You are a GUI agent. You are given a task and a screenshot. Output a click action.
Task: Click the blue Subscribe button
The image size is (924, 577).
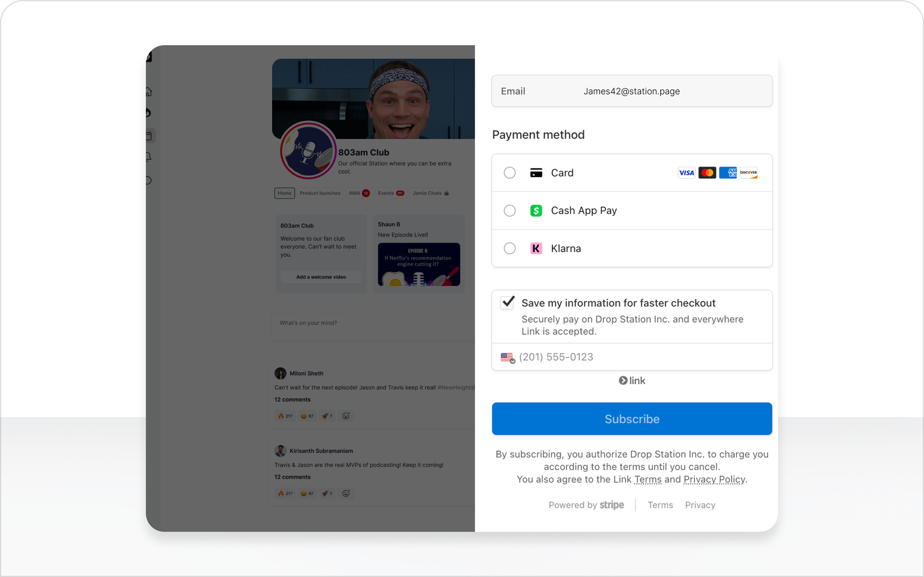[x=632, y=419]
